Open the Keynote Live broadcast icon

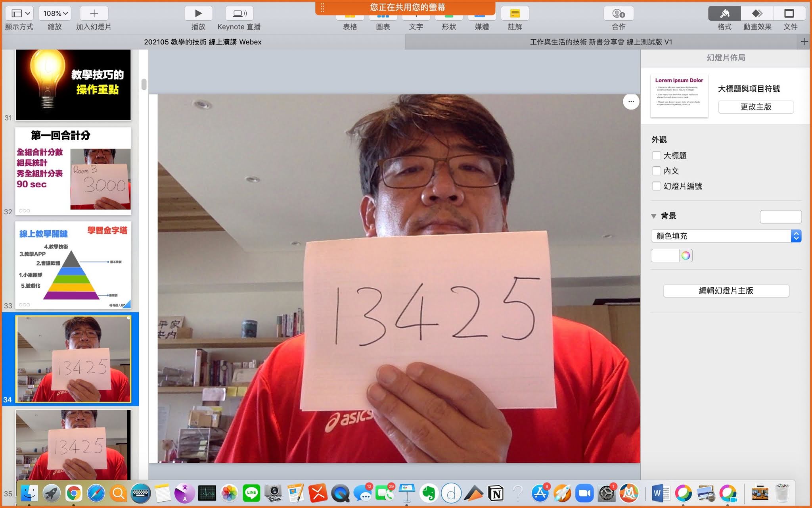(239, 13)
